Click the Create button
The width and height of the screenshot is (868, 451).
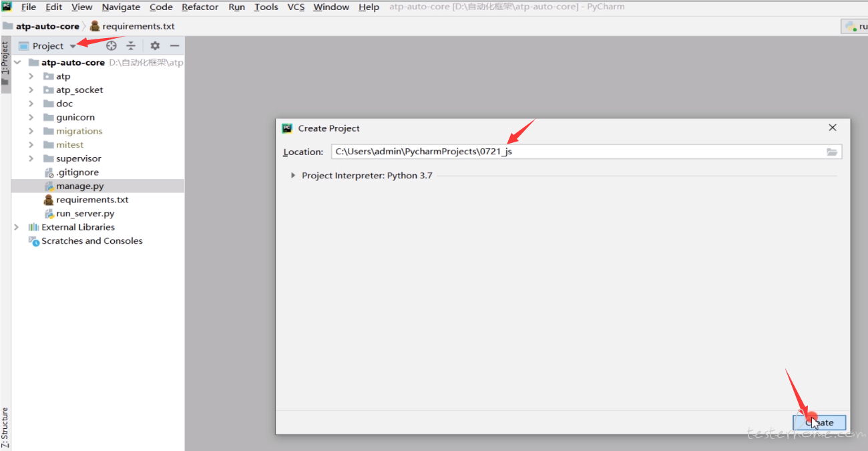point(819,422)
